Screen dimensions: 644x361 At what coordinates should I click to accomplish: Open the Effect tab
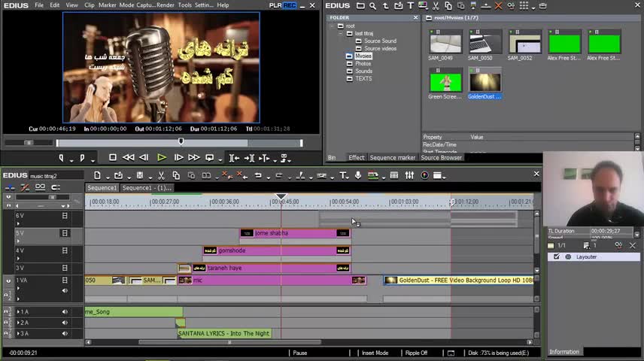tap(356, 158)
